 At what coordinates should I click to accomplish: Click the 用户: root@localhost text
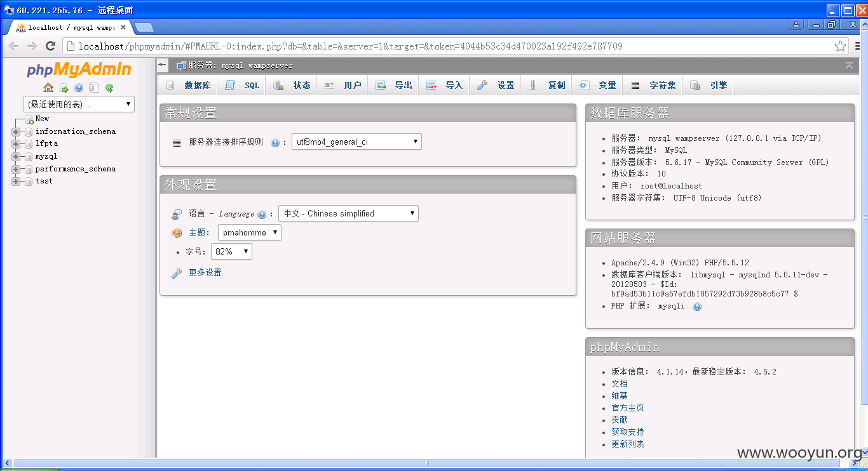click(656, 187)
